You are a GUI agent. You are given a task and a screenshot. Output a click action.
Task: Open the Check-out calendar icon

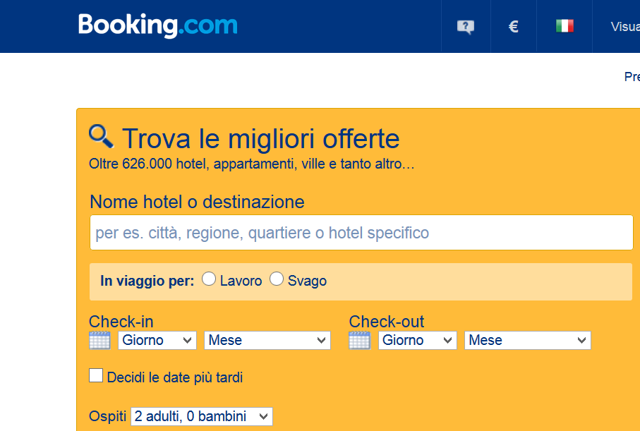(x=360, y=340)
